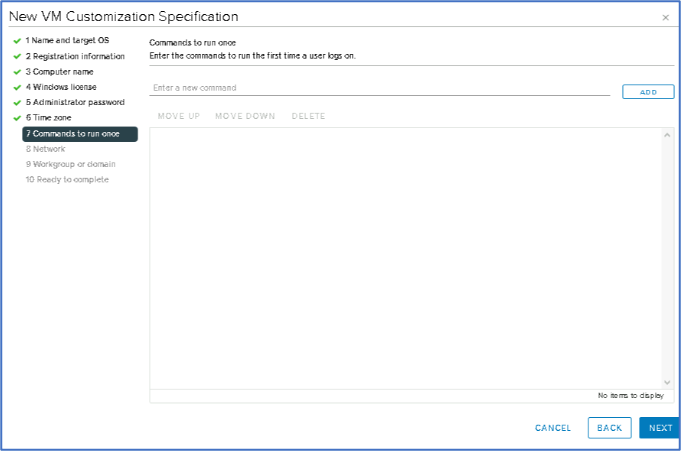The height and width of the screenshot is (452, 682).
Task: Open the Registration information step
Action: point(75,56)
